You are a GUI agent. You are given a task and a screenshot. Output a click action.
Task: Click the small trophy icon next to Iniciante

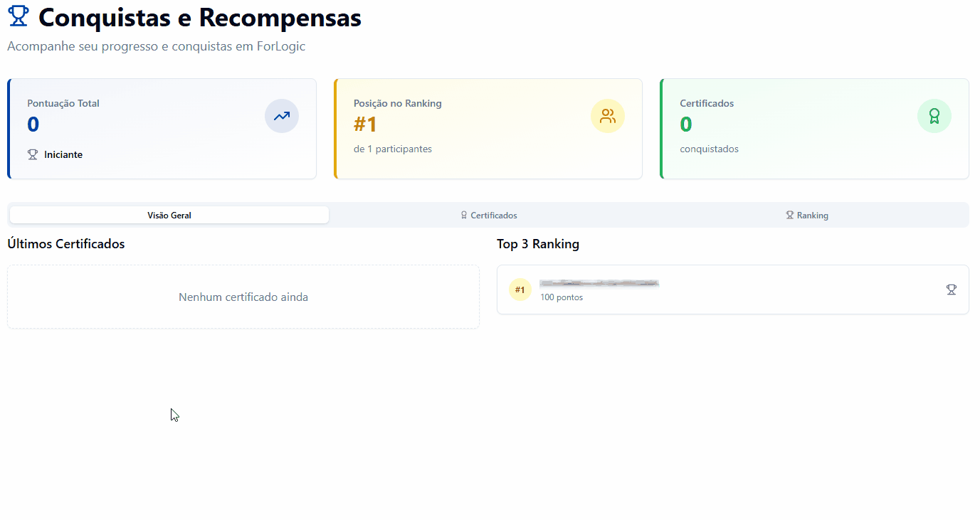(33, 154)
